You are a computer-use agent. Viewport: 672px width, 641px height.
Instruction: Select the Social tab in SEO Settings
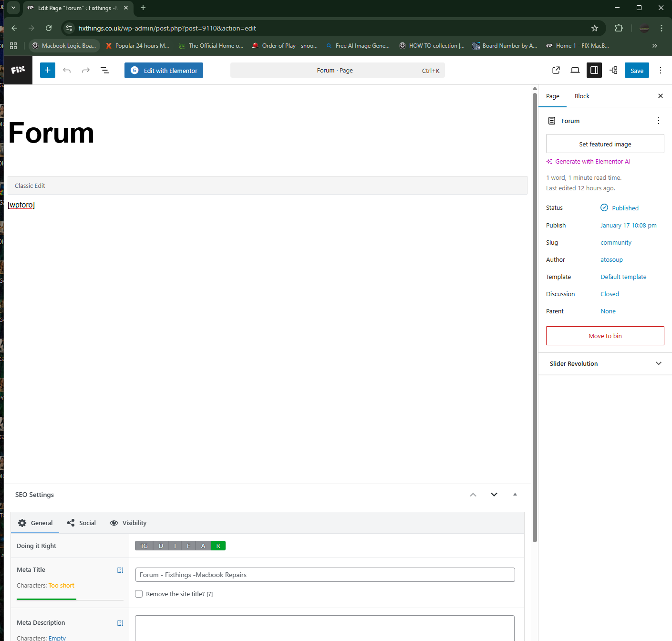(82, 523)
